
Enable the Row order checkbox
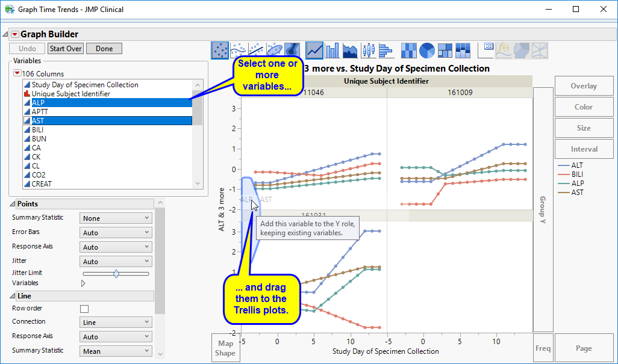pyautogui.click(x=84, y=309)
